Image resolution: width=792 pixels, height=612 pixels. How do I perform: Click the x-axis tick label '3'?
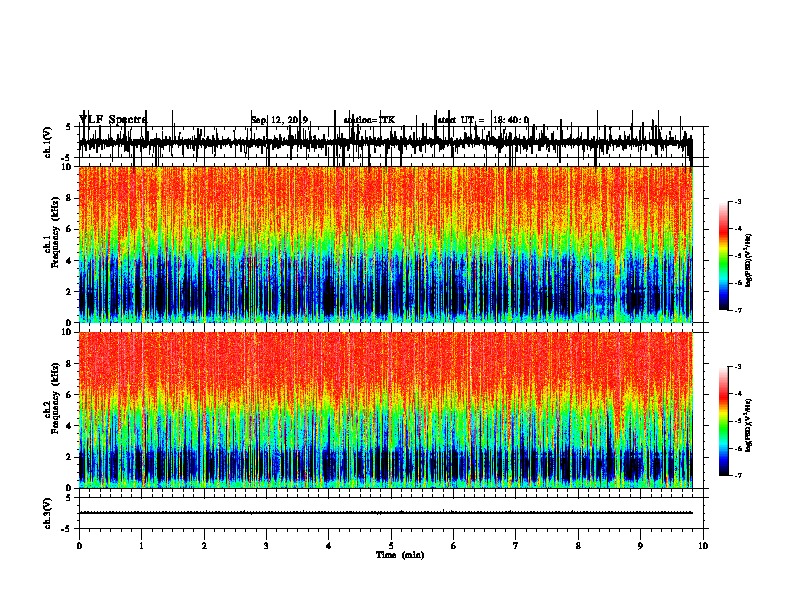266,546
